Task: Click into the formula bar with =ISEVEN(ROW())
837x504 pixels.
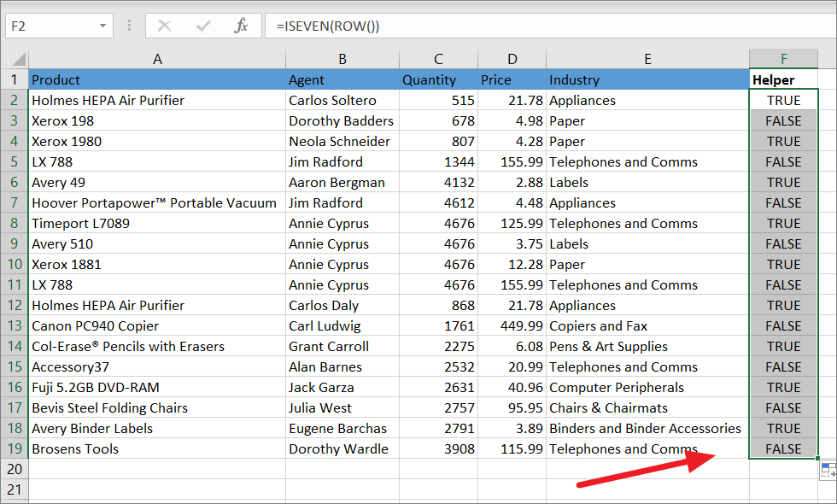Action: pos(550,26)
